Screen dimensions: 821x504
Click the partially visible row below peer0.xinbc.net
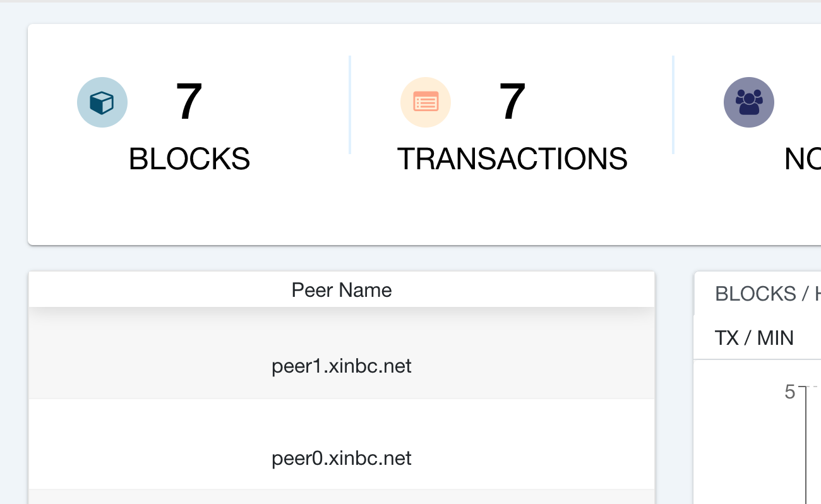click(x=342, y=497)
